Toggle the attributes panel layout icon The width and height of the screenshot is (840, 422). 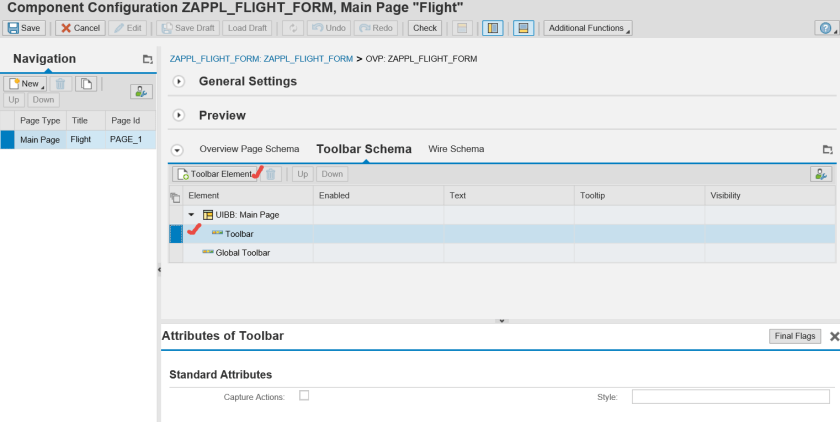click(523, 28)
